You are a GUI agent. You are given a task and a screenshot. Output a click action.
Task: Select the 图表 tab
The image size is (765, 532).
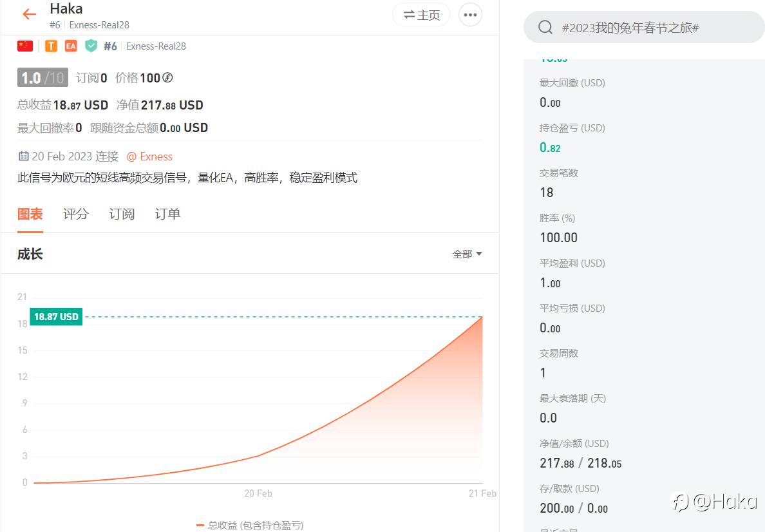tap(30, 214)
